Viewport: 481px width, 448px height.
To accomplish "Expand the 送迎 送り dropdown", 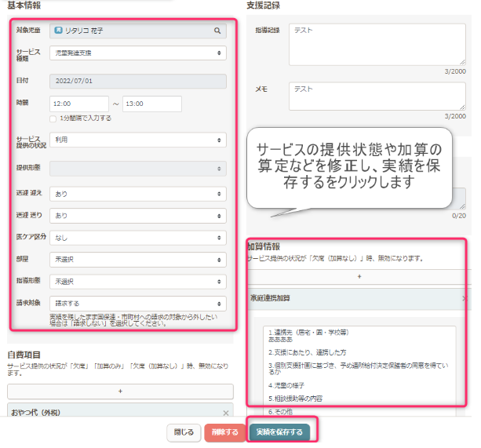I will pos(137,214).
